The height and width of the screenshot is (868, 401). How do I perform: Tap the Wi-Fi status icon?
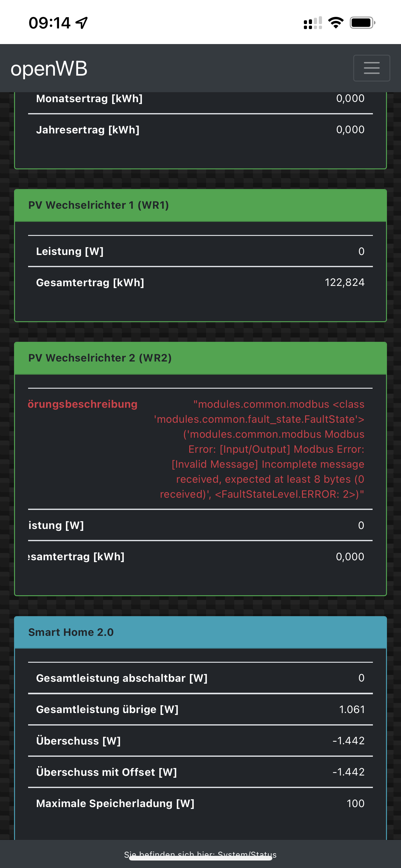[335, 23]
